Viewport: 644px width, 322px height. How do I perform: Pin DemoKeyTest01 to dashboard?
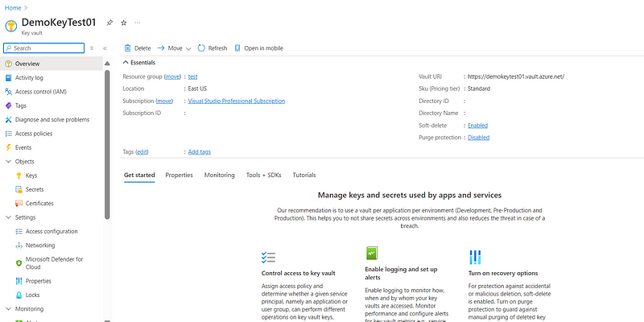point(109,23)
